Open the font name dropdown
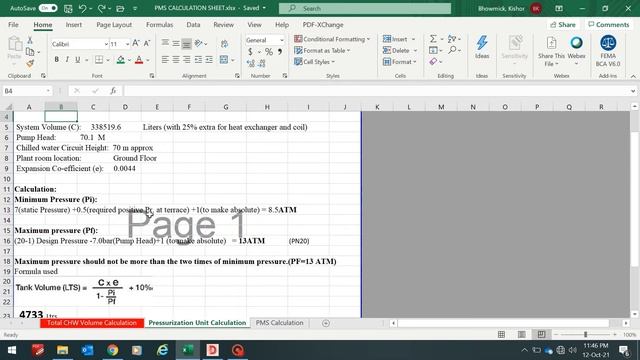Image resolution: width=640 pixels, height=360 pixels. coord(106,44)
